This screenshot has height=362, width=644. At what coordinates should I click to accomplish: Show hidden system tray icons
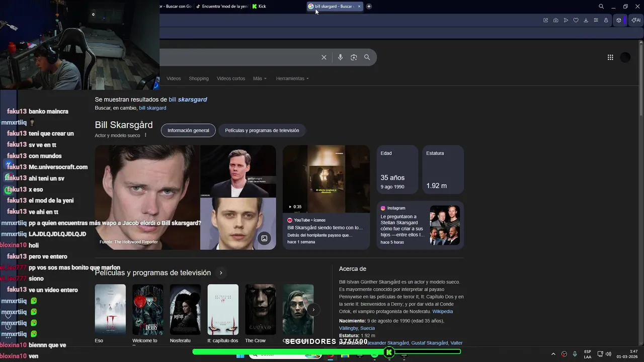[553, 354]
